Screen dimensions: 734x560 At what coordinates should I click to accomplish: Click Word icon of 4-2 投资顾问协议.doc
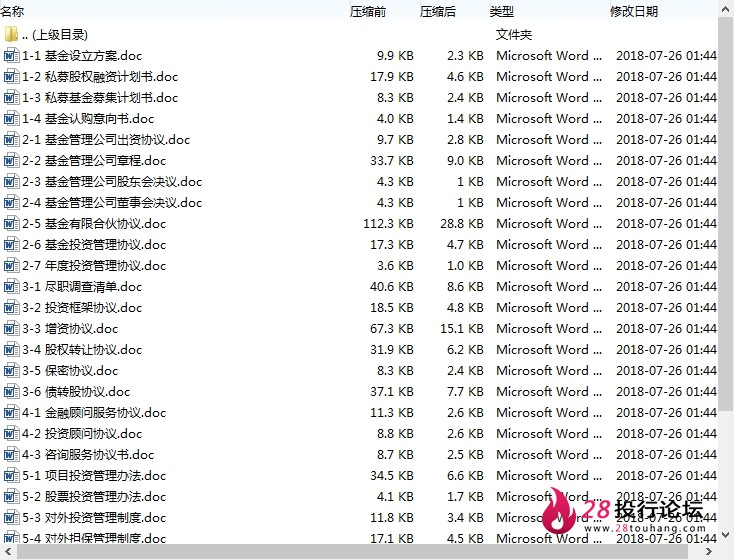point(11,434)
